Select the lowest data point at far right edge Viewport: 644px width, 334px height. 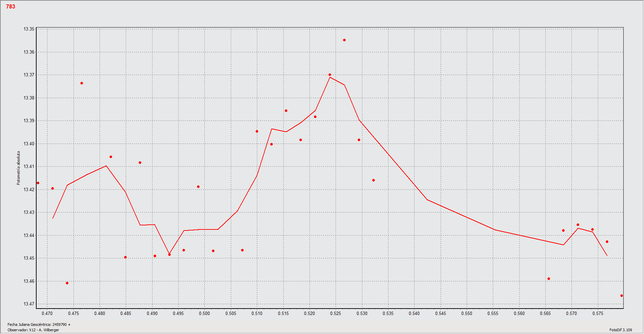pyautogui.click(x=622, y=296)
